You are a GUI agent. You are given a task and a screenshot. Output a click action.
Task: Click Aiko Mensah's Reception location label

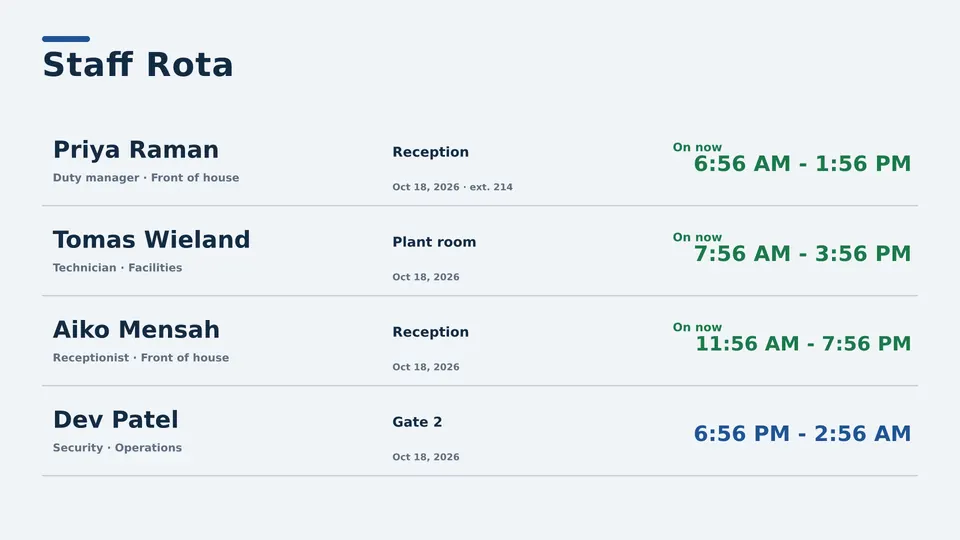[x=430, y=332]
